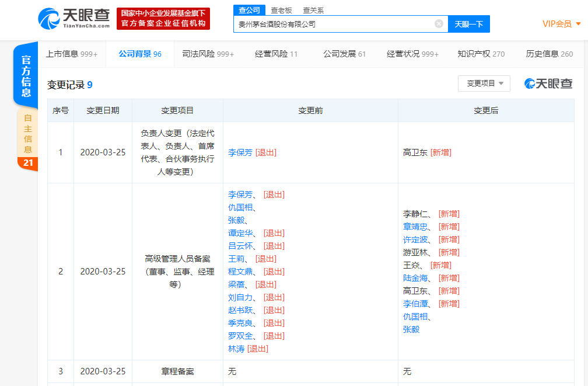Open the VIP会员 dropdown arrow
Viewport: 588px width, 386px height.
coord(578,24)
